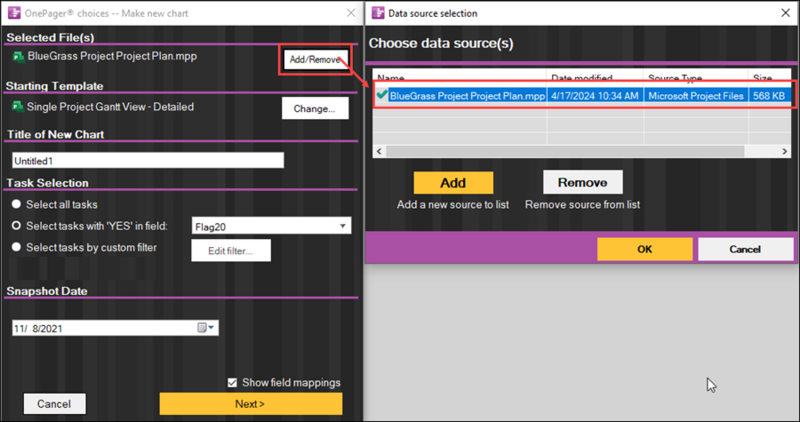
Task: Click the yellow Add source button
Action: [x=453, y=183]
